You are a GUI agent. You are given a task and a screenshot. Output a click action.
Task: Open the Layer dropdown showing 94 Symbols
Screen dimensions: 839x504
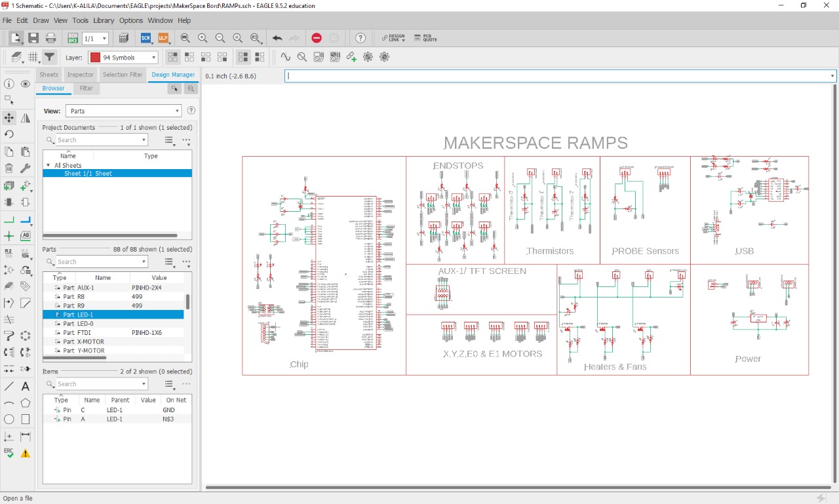(x=123, y=58)
